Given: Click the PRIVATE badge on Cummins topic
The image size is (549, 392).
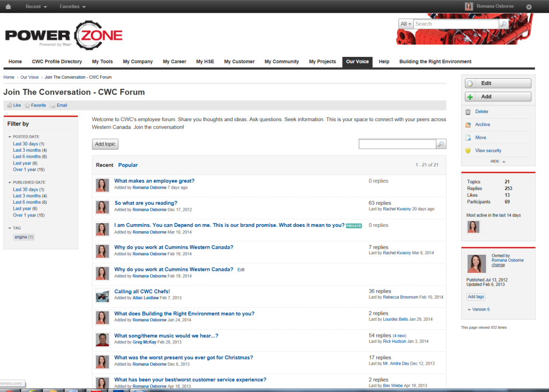Looking at the screenshot, I should pyautogui.click(x=354, y=226).
